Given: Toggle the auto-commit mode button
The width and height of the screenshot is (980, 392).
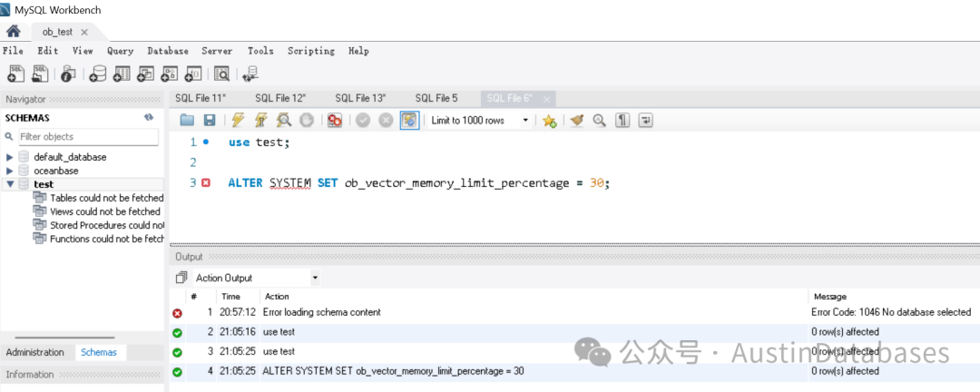Looking at the screenshot, I should pyautogui.click(x=409, y=121).
